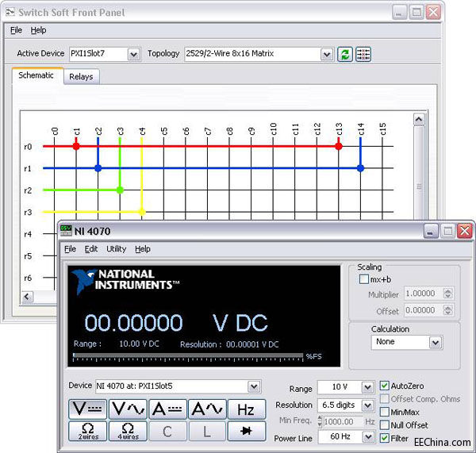Select DC voltage measurement button
The image size is (476, 453).
point(88,409)
